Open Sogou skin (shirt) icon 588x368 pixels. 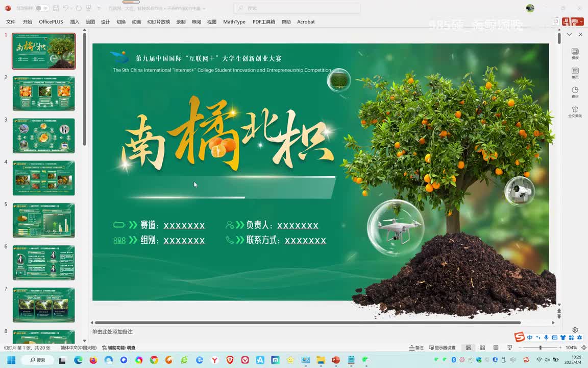[563, 337]
